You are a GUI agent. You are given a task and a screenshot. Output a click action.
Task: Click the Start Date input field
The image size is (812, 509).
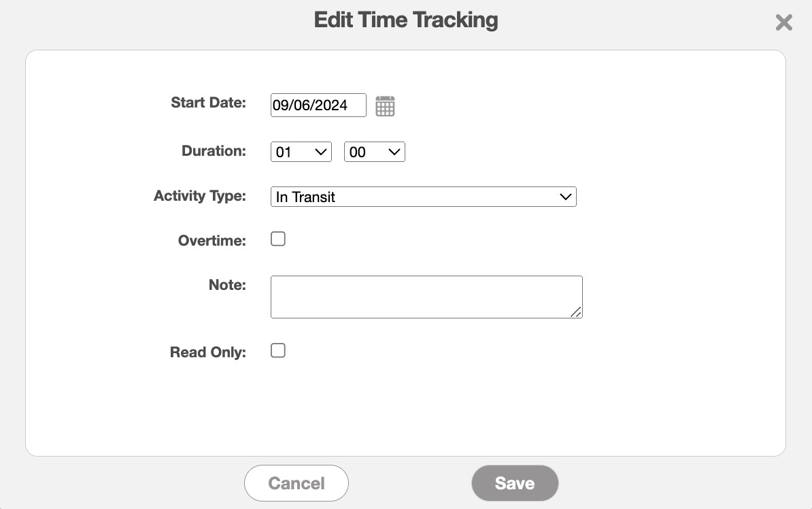click(x=318, y=105)
